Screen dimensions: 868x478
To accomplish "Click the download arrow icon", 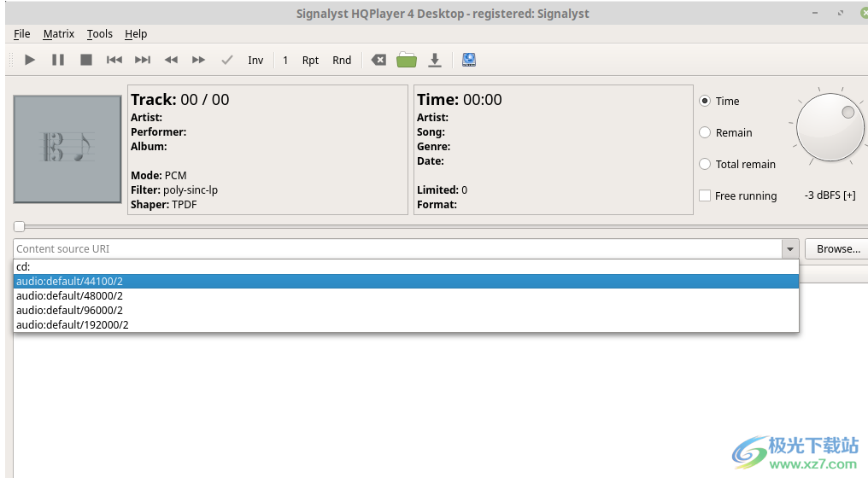I will (435, 60).
